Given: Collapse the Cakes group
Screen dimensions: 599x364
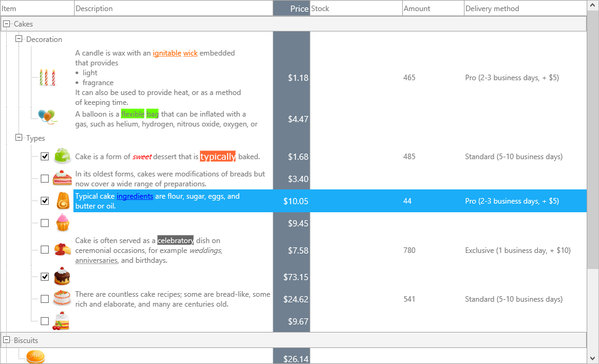Looking at the screenshot, I should point(7,24).
